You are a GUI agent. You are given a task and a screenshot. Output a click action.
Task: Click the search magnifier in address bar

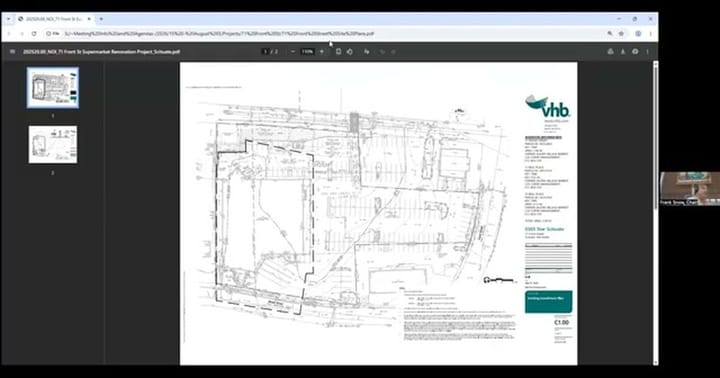tap(610, 34)
